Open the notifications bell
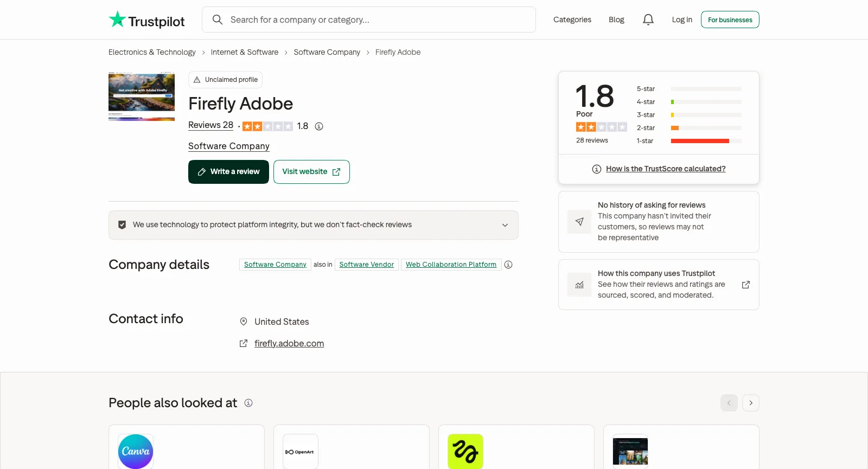The image size is (868, 469). click(648, 20)
